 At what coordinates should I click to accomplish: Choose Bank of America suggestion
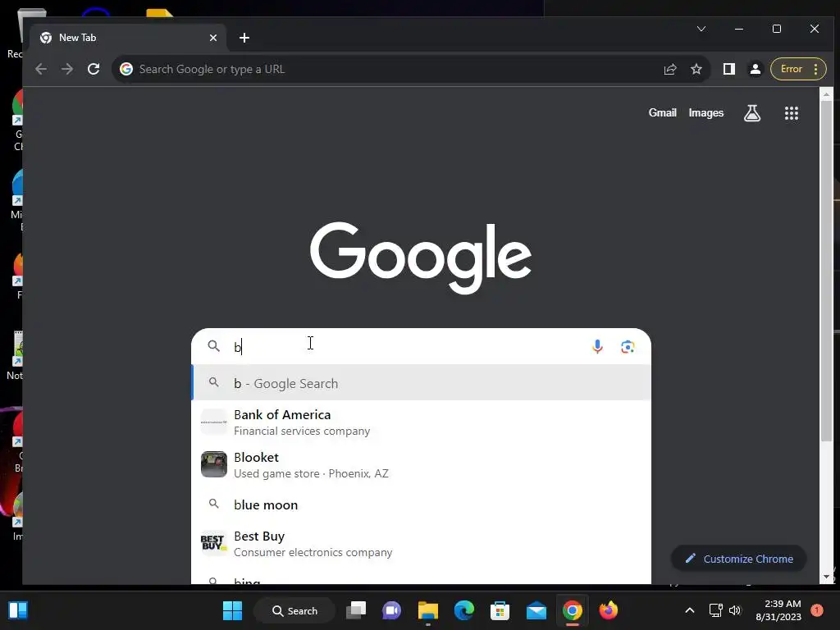[421, 422]
